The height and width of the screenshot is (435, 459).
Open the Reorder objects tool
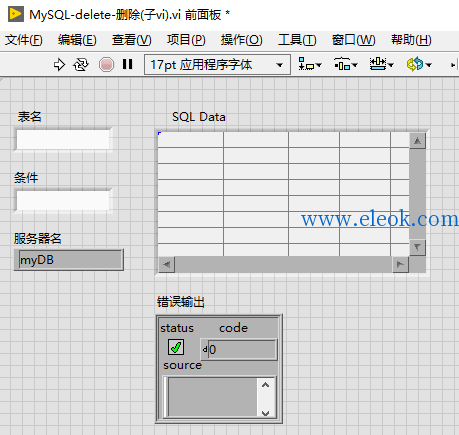[419, 64]
